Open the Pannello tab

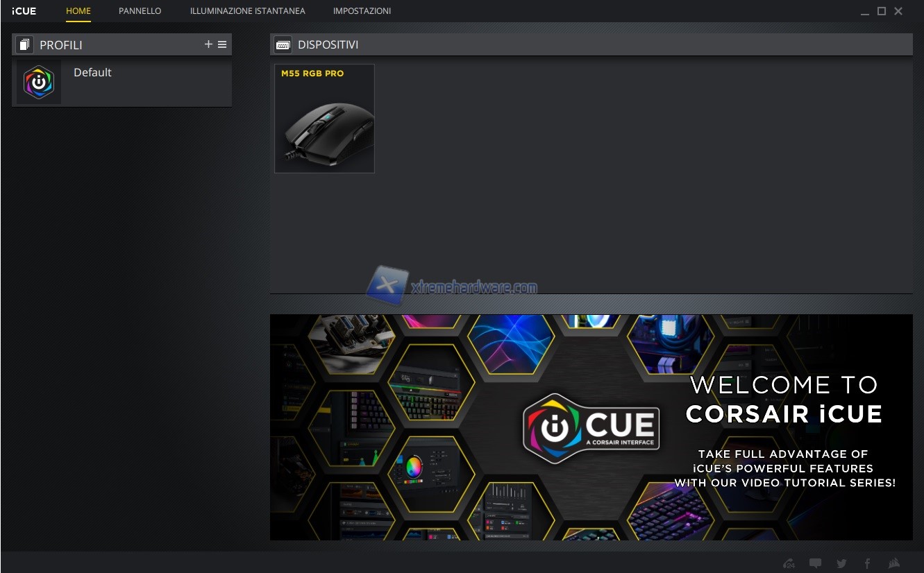140,11
